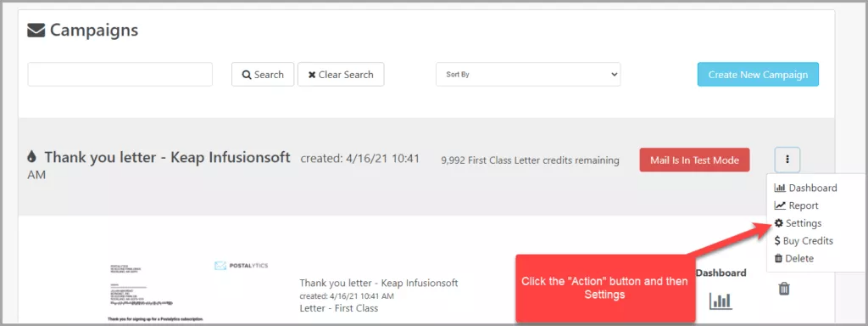Image resolution: width=868 pixels, height=326 pixels.
Task: Click the trash can icon below the menu
Action: pyautogui.click(x=784, y=289)
